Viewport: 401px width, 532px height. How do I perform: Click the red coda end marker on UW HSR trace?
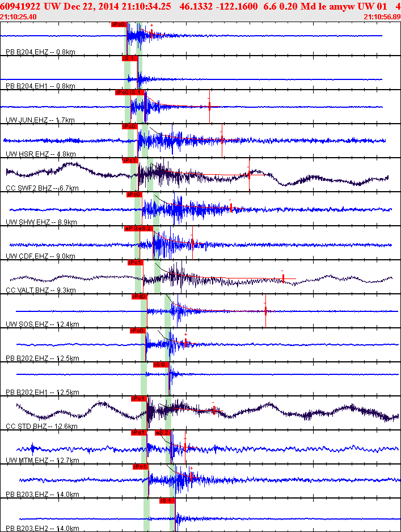click(222, 140)
